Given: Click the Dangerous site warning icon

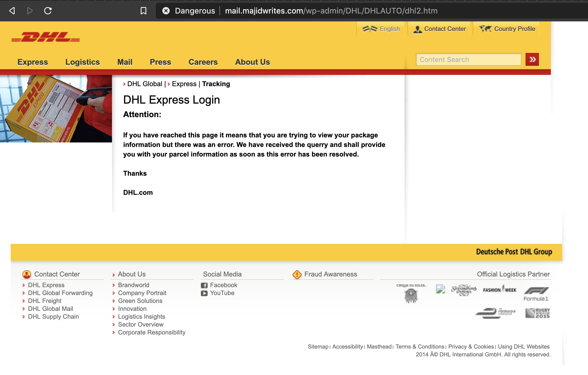Looking at the screenshot, I should tap(166, 11).
